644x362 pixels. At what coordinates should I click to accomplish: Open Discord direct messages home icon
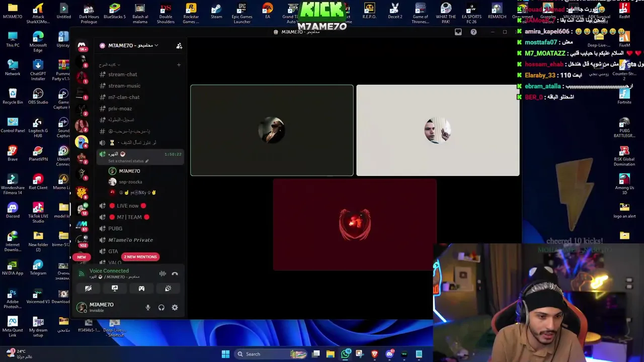pos(82,46)
